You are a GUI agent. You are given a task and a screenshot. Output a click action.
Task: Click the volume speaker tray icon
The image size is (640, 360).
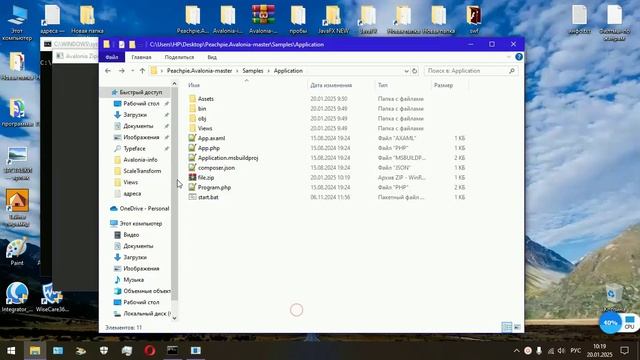[x=561, y=351]
